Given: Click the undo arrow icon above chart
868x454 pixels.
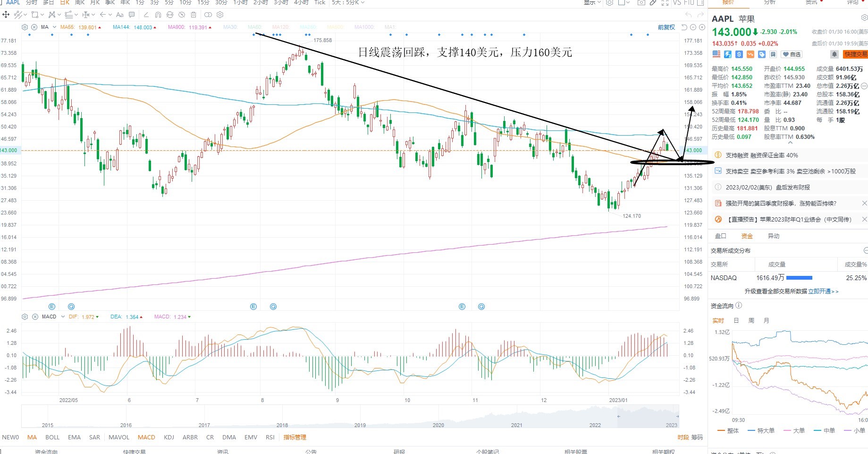Looking at the screenshot, I should pos(688,15).
